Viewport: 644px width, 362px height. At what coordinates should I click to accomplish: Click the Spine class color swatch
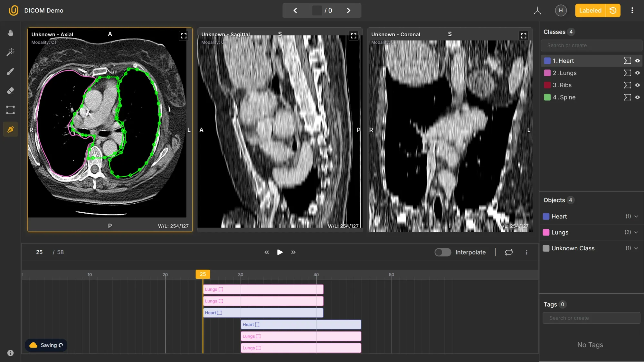point(547,97)
